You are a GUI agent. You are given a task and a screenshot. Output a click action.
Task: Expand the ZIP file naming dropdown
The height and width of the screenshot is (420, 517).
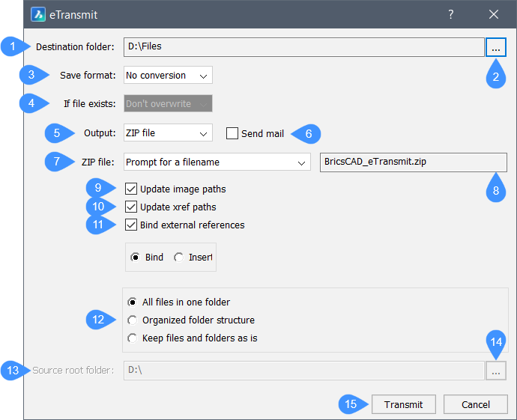pos(217,162)
